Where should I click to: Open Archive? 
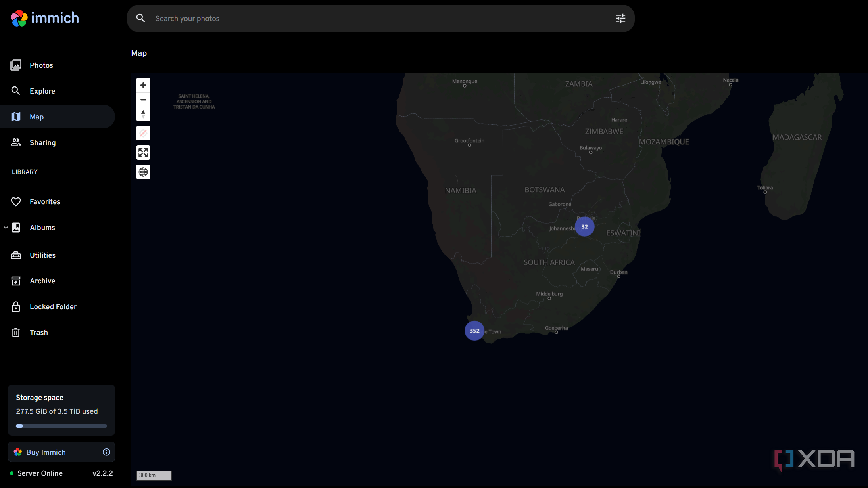click(58, 281)
